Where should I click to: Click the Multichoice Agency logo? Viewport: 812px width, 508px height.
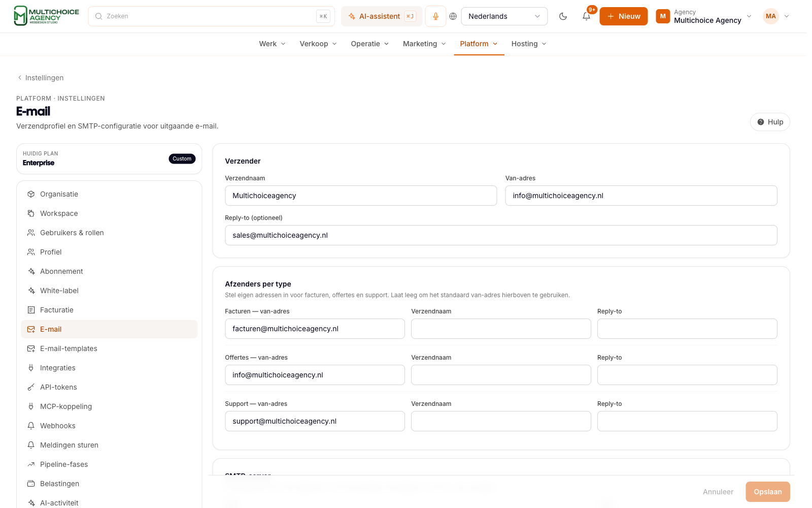47,16
